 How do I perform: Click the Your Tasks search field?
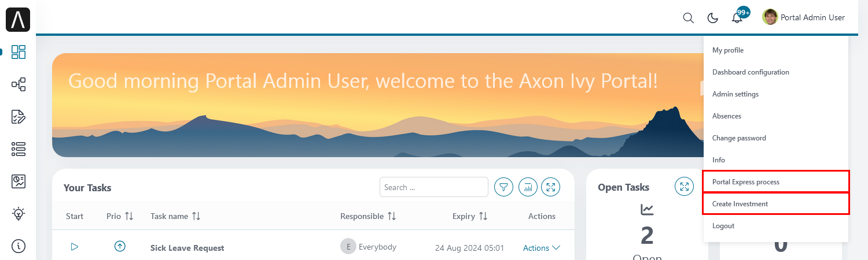tap(434, 187)
